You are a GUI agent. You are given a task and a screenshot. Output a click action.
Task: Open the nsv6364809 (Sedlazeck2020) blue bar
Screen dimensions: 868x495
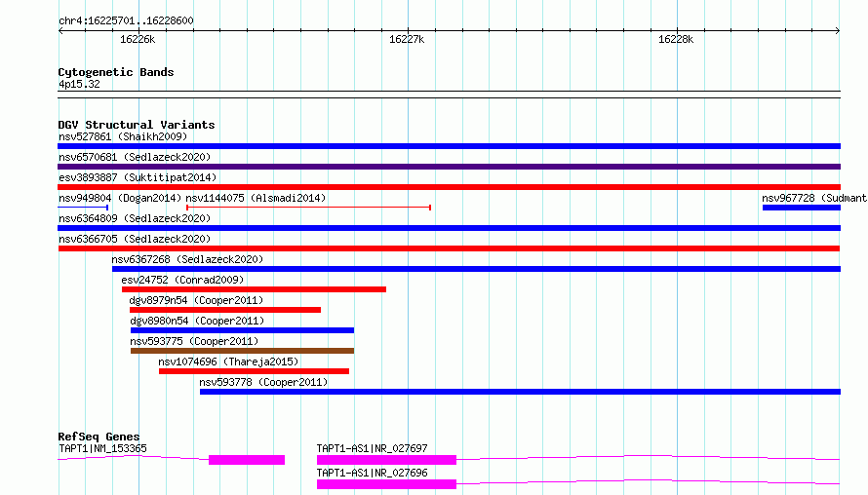click(x=449, y=228)
